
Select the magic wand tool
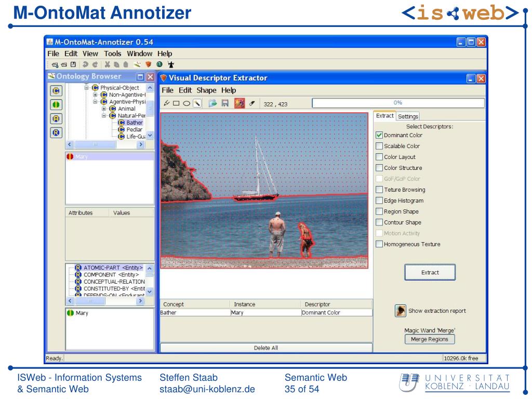[197, 103]
